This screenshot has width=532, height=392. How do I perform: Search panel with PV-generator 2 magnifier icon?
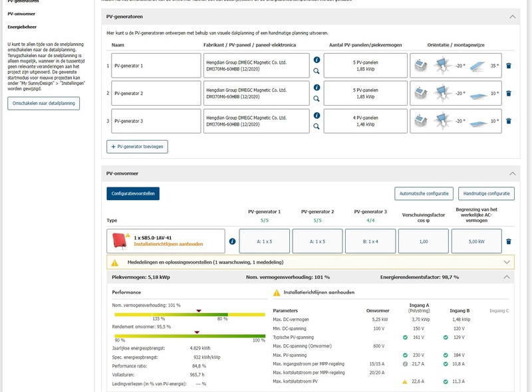click(317, 98)
